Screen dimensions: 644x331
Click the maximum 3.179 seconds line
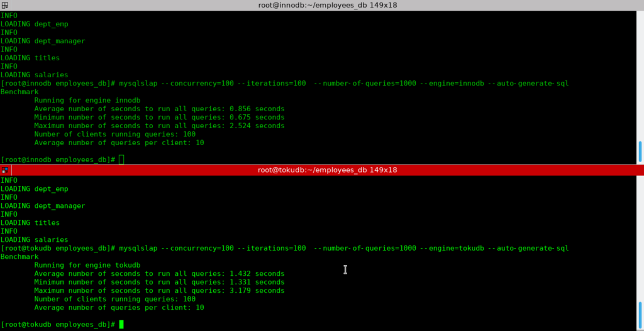(159, 291)
